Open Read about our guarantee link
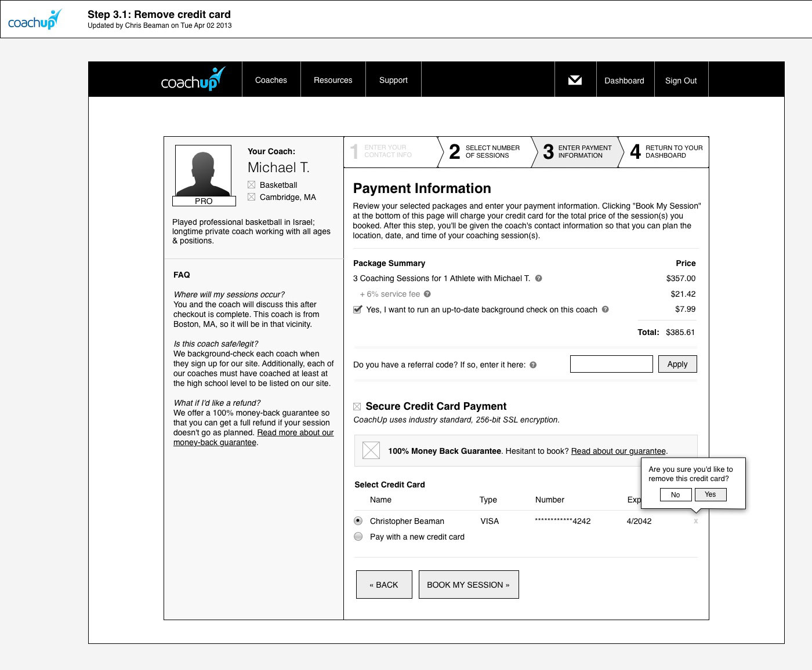 coord(618,451)
